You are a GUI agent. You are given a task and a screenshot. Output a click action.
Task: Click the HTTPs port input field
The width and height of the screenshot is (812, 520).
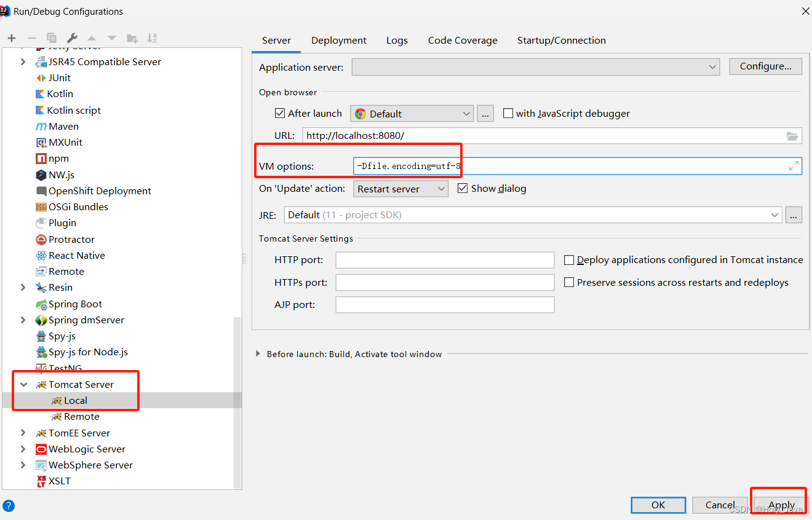(x=445, y=283)
